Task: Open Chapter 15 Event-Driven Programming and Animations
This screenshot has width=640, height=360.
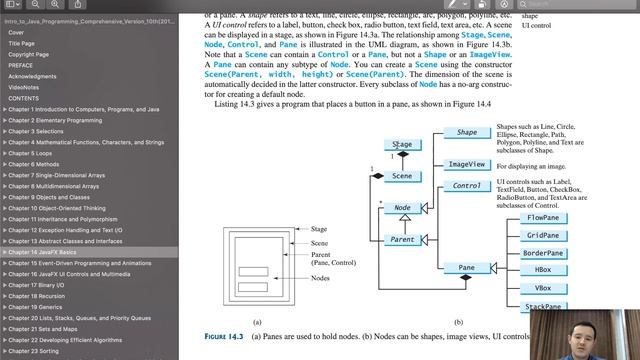Action: pyautogui.click(x=80, y=263)
